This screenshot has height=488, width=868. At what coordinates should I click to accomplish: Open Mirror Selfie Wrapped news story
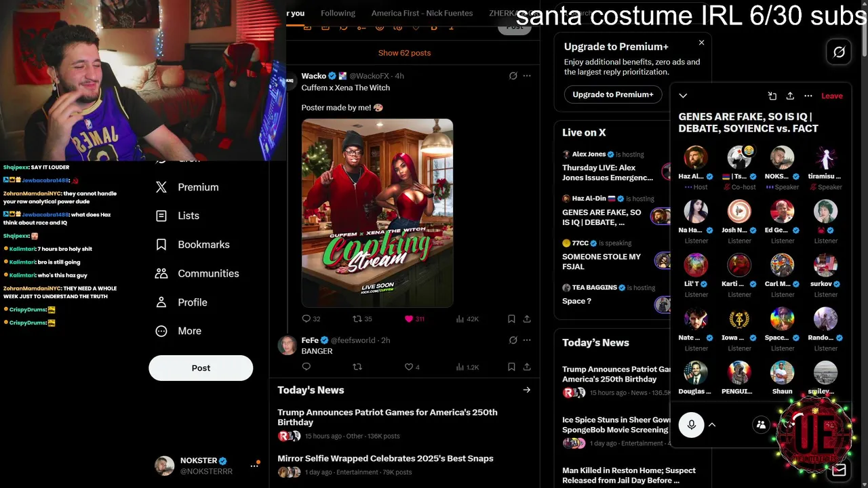tap(404, 465)
